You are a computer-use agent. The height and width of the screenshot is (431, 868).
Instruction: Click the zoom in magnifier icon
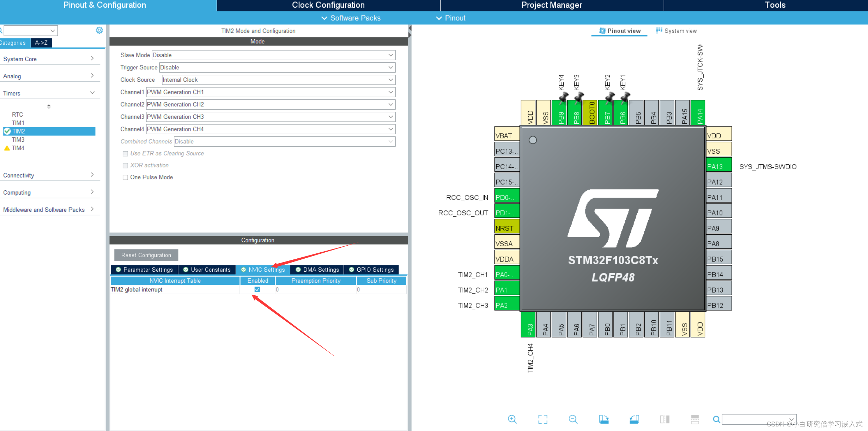point(512,419)
